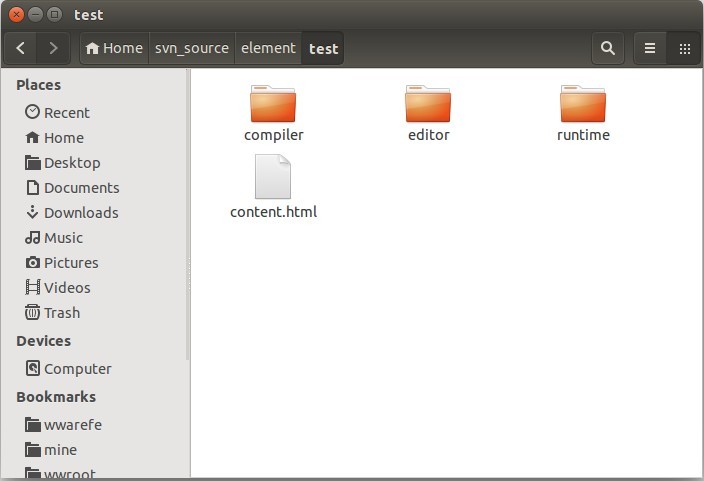Open Videos in the sidebar
The image size is (704, 481).
tap(97, 288)
